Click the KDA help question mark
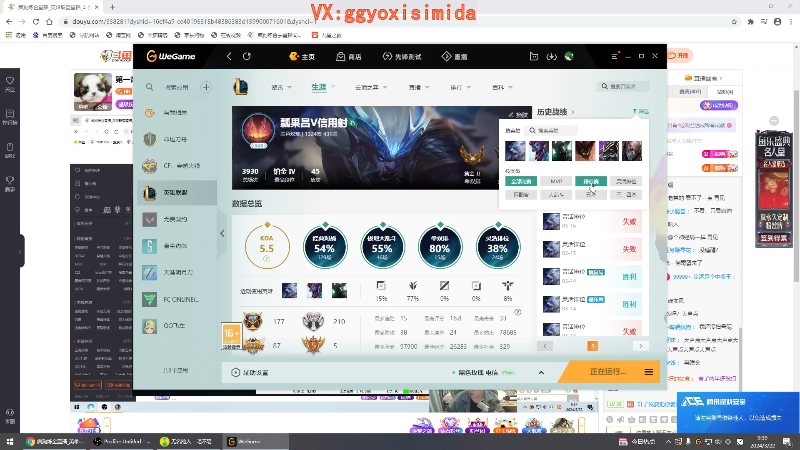This screenshot has height=450, width=800. pyautogui.click(x=266, y=259)
